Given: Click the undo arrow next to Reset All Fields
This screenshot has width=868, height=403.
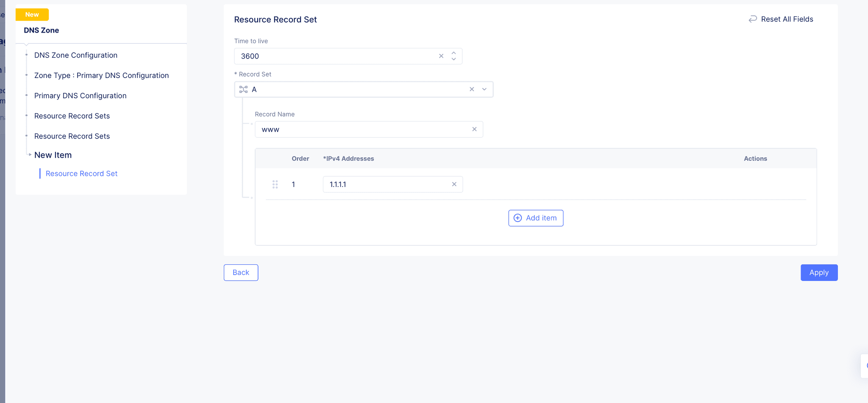Looking at the screenshot, I should [752, 19].
